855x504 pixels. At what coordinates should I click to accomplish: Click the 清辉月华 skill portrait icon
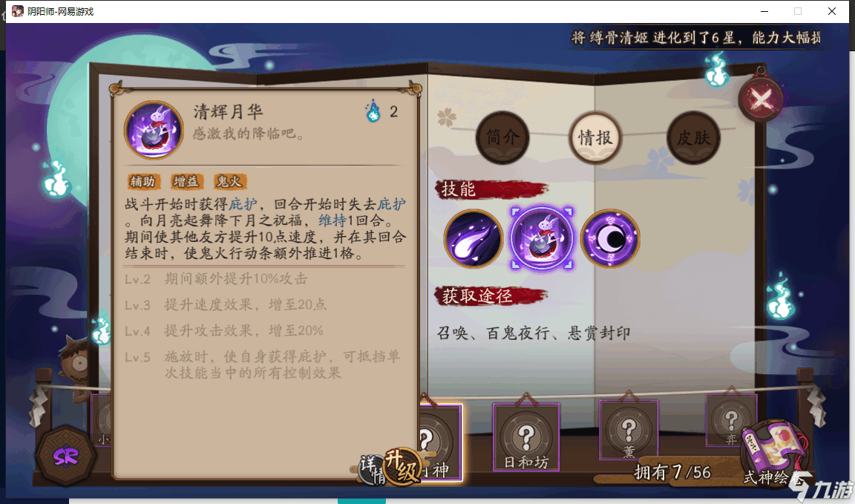154,131
